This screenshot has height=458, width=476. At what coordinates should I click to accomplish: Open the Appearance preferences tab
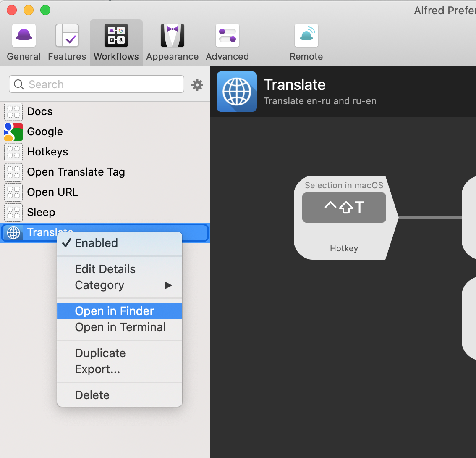pyautogui.click(x=172, y=42)
